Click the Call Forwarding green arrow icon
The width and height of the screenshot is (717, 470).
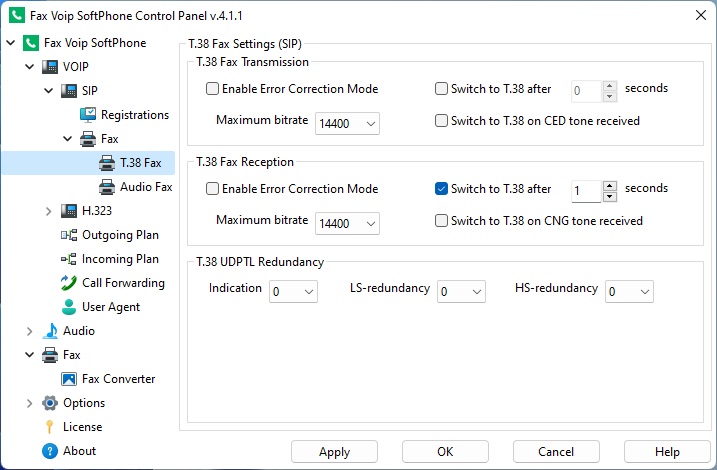pos(69,283)
